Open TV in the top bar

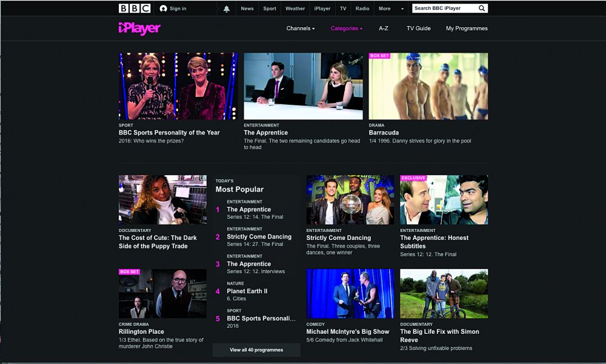[343, 8]
